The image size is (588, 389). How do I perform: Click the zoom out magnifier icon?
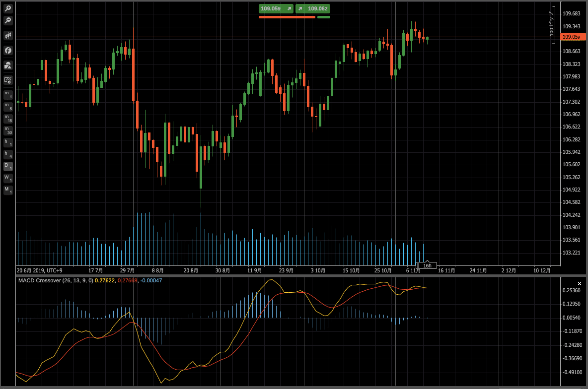click(x=8, y=21)
